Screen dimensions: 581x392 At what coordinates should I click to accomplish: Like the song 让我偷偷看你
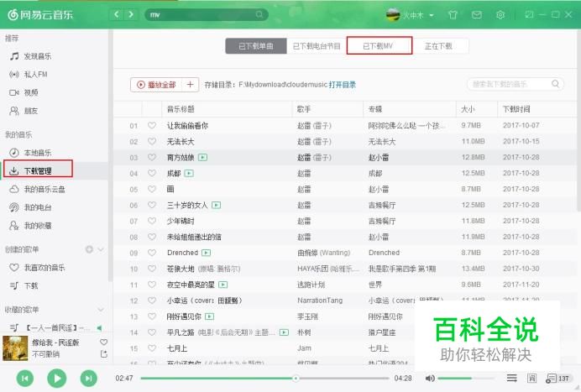coord(152,126)
